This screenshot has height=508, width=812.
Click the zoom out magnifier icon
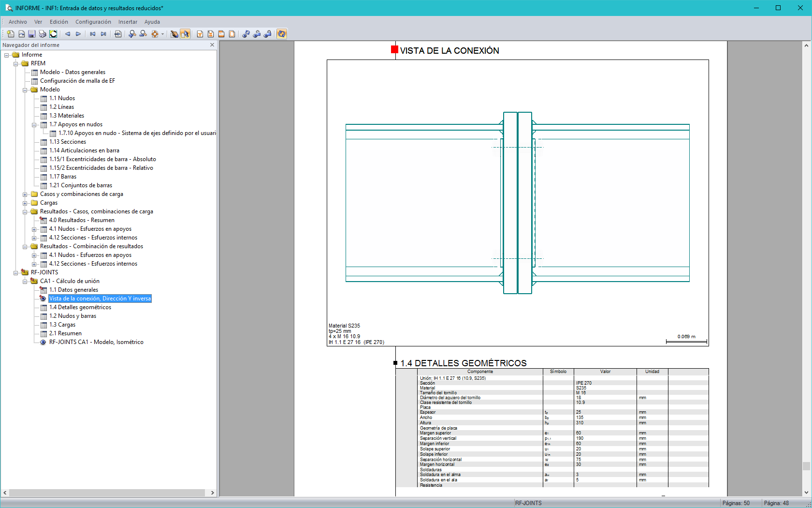click(143, 34)
